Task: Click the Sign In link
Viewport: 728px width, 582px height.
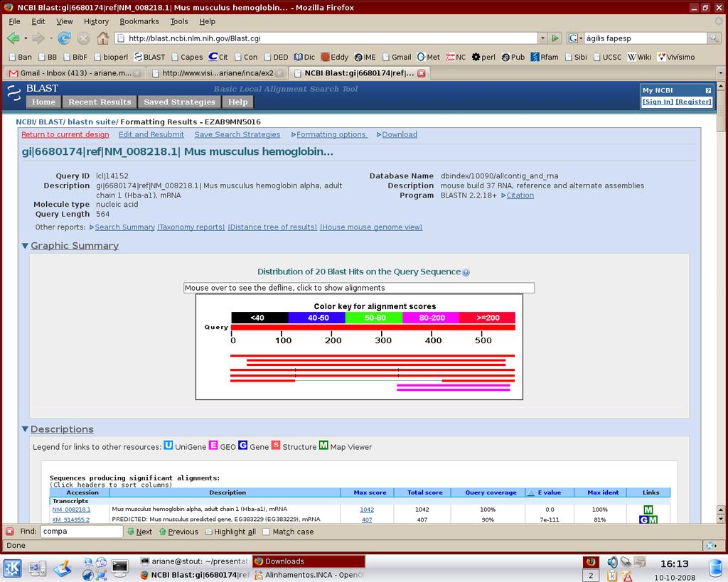Action: [658, 102]
